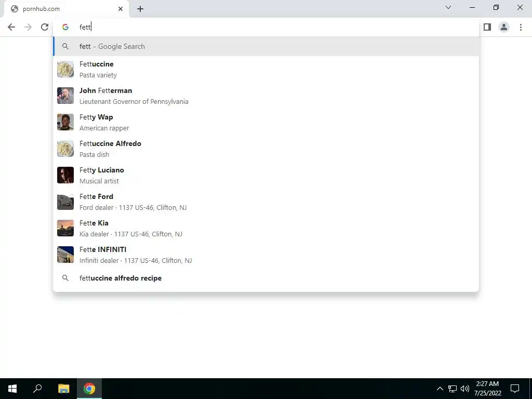Screen dimensions: 532x399
Task: Select the Fette Ford name text
Action: [x=96, y=196]
